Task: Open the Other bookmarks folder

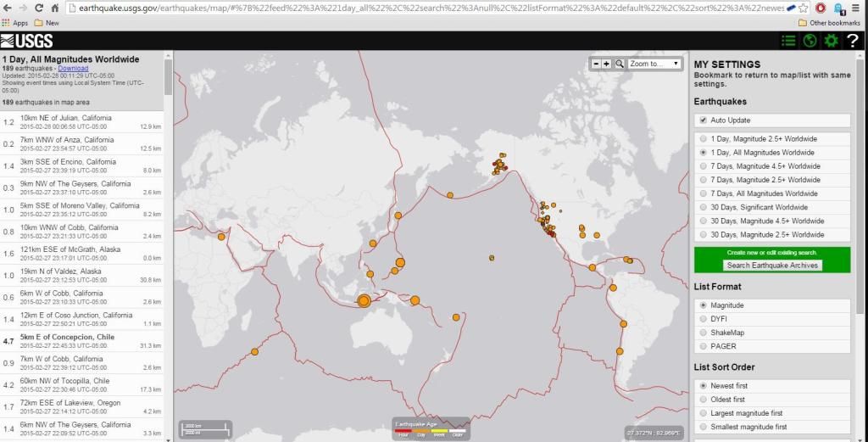Action: click(828, 23)
